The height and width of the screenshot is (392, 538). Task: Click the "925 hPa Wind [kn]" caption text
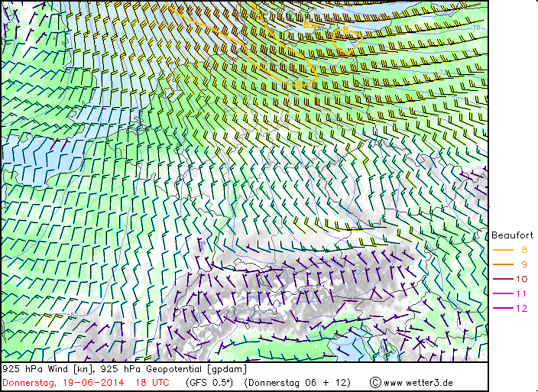click(48, 369)
